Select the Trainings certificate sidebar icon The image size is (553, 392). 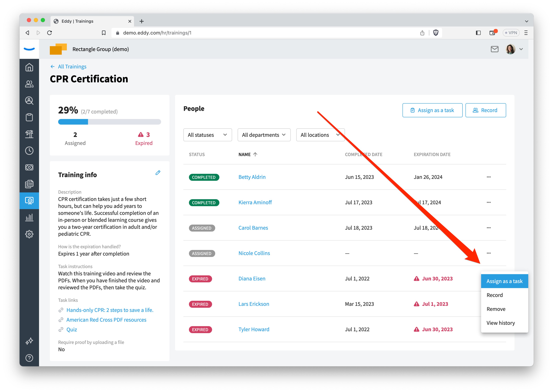(x=29, y=201)
